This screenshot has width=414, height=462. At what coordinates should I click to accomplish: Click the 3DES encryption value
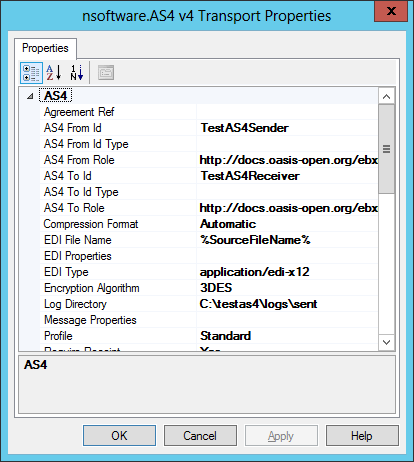216,288
